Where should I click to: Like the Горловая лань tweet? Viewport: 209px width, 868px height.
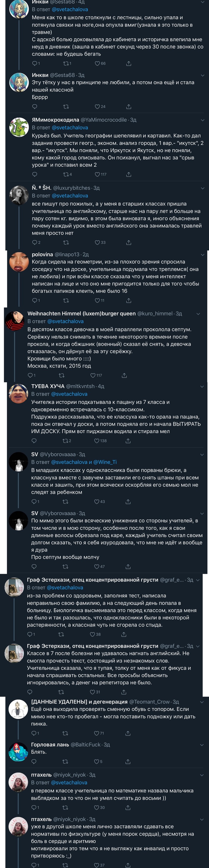96,761
